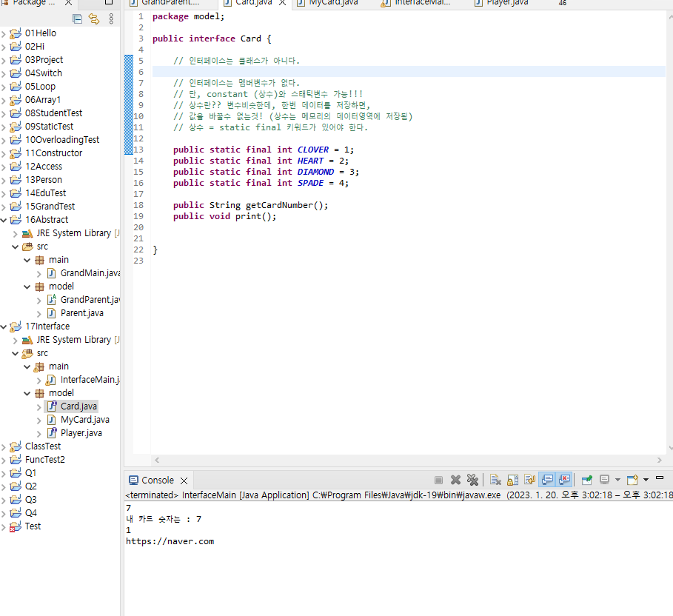The width and height of the screenshot is (673, 616).
Task: Click the main package icon under 17Interface
Action: (x=39, y=366)
